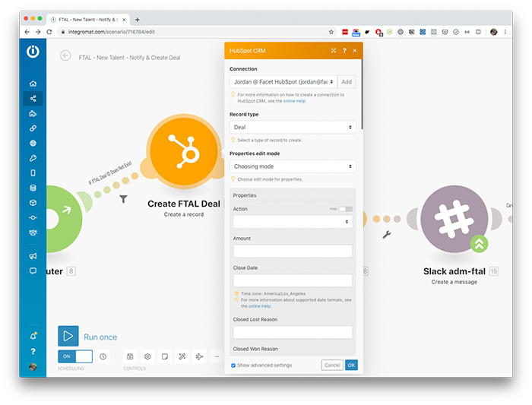Open the megaphone announcements icon

[33, 256]
